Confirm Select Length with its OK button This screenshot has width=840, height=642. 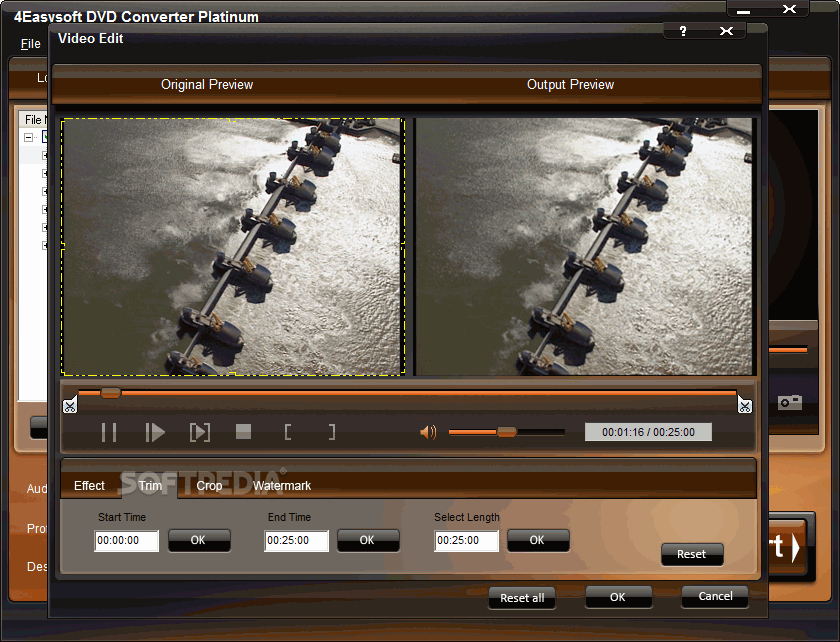538,540
